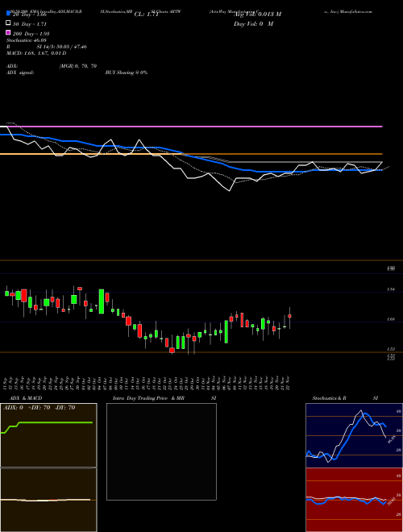Image resolution: width=403 pixels, height=532 pixels.
Task: Click the 'Stochastics & RSI' panel title
Action: point(345,398)
